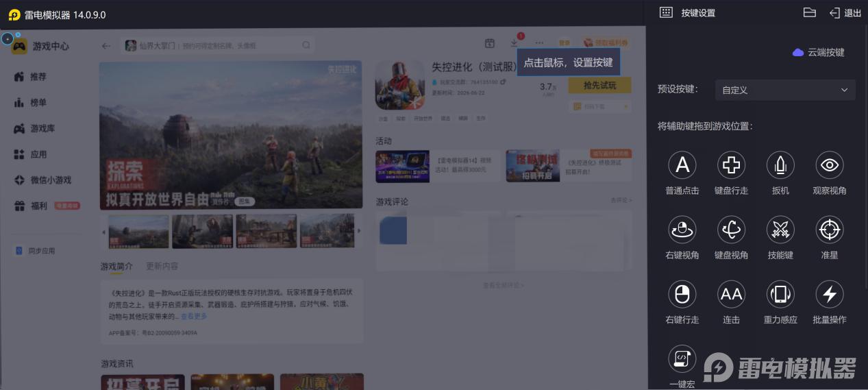Click the 图集 gallery badge on banner

point(245,202)
